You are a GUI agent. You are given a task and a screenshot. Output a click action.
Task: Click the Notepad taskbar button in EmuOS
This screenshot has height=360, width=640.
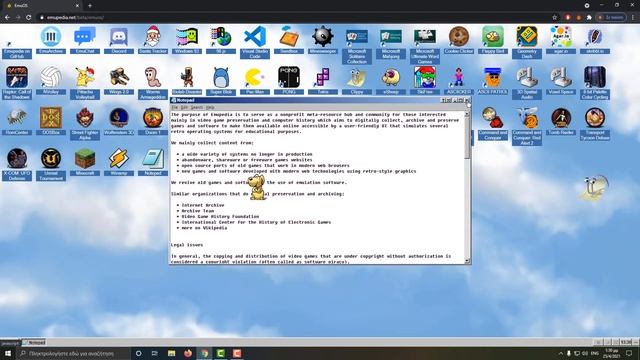tap(34, 342)
